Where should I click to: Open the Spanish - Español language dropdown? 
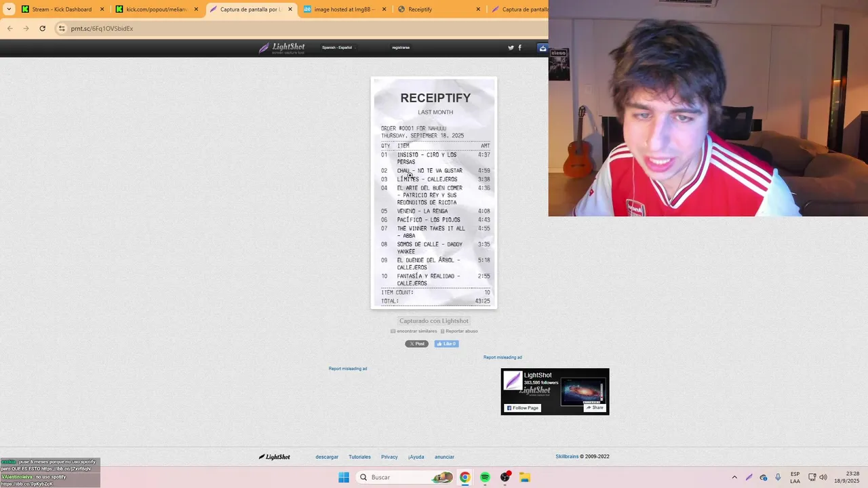338,47
